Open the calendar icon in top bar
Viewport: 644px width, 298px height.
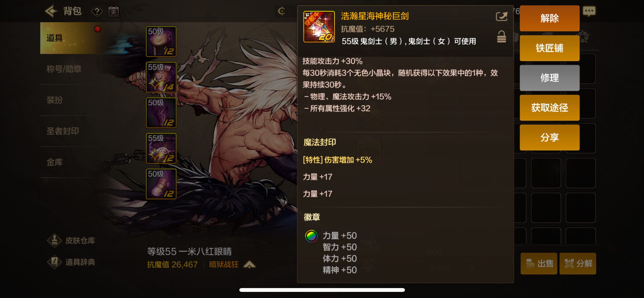113,11
